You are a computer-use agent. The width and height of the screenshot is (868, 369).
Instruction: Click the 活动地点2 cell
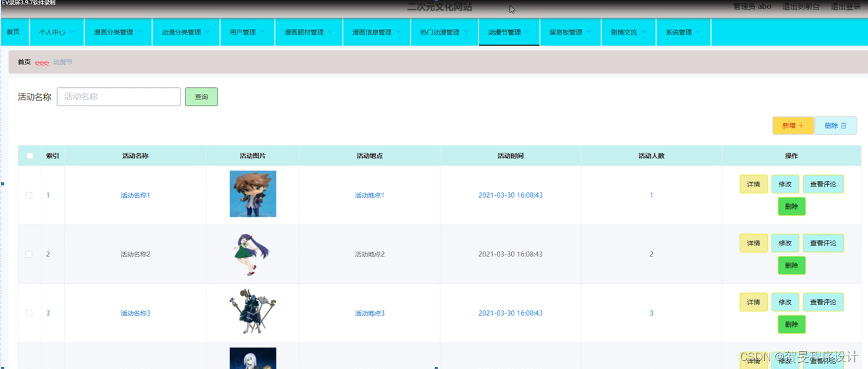click(x=370, y=254)
